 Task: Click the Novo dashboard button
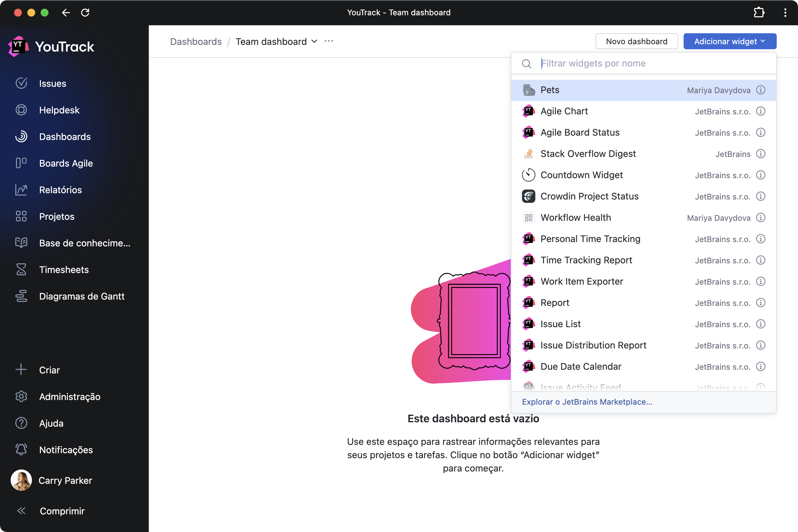(636, 41)
